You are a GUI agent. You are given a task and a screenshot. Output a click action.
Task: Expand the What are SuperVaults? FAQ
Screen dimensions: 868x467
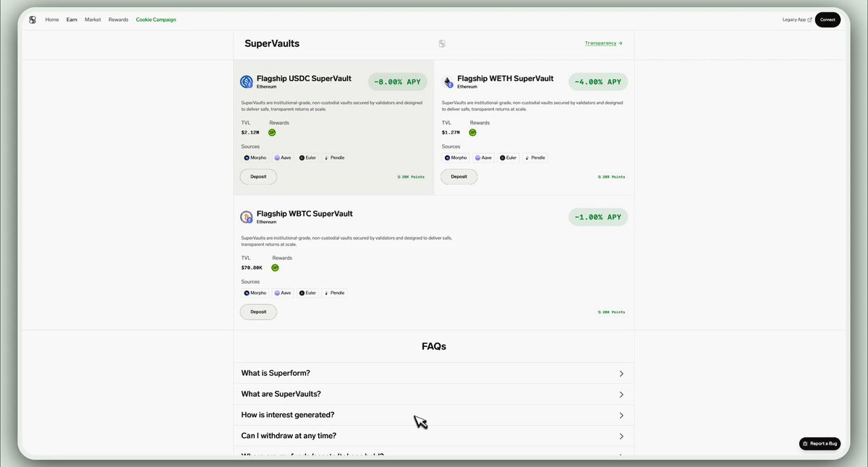coord(434,394)
